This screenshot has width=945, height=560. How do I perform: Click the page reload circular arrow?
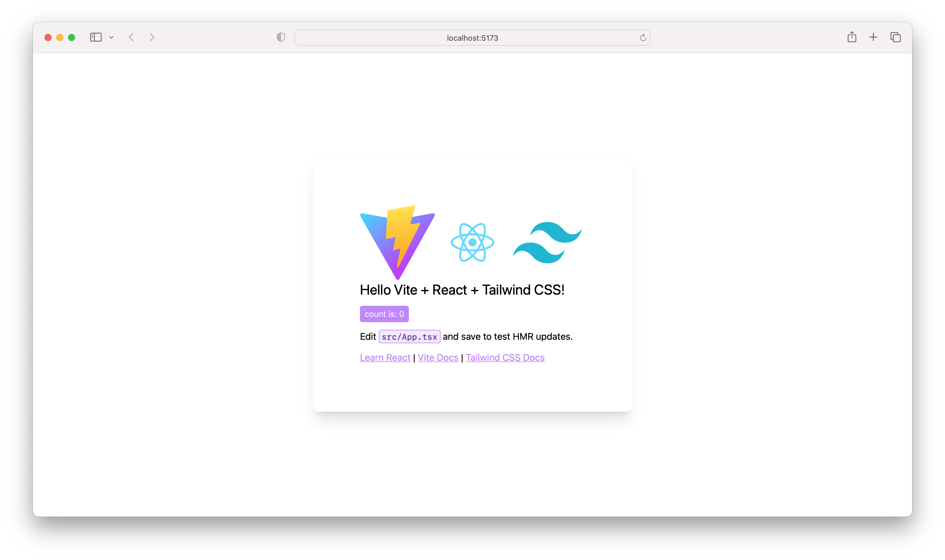[x=643, y=37]
